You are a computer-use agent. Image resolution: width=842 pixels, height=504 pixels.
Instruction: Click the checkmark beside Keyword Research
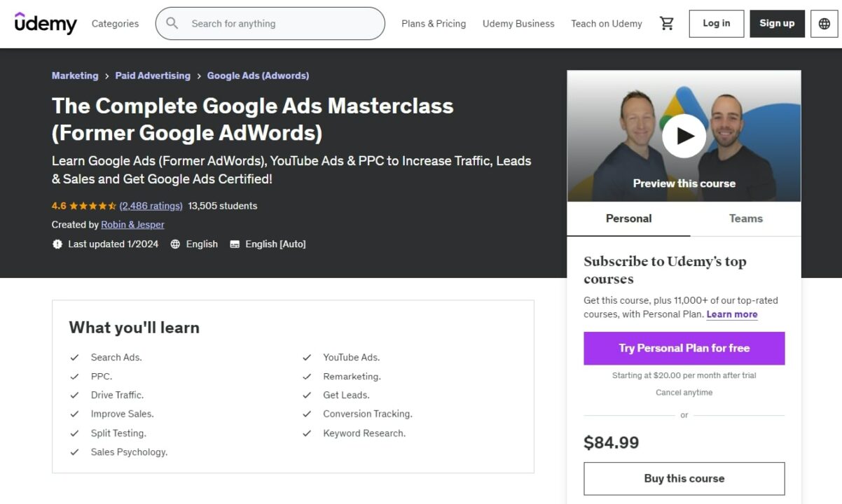point(307,433)
